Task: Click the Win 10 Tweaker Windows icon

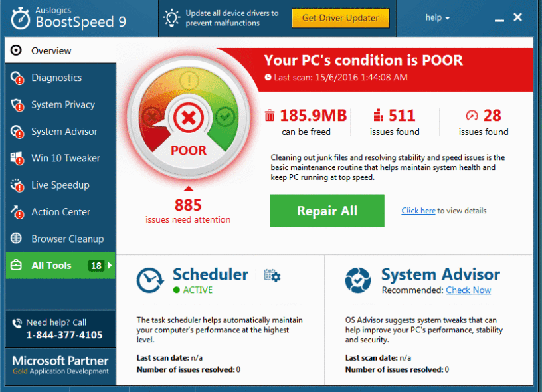Action: click(17, 158)
